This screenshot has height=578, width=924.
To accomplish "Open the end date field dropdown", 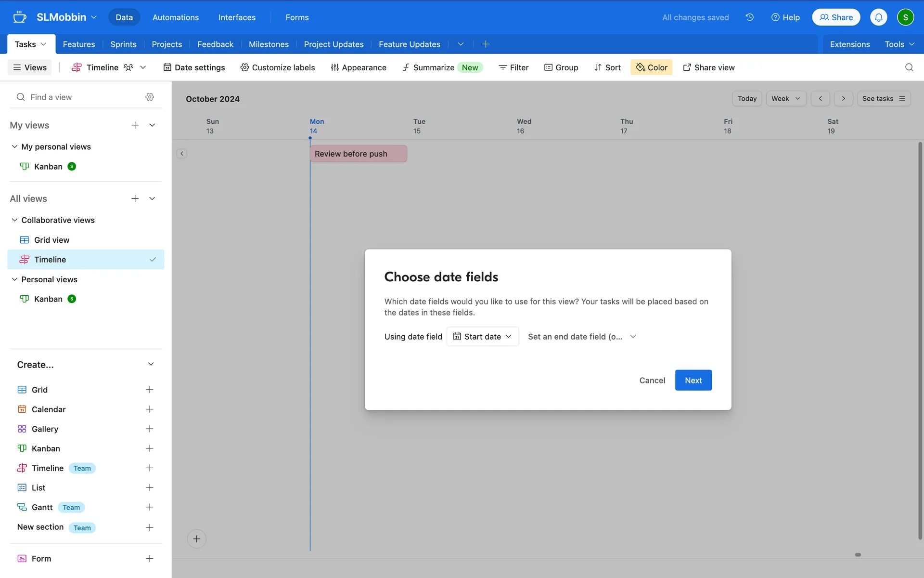I will (582, 337).
